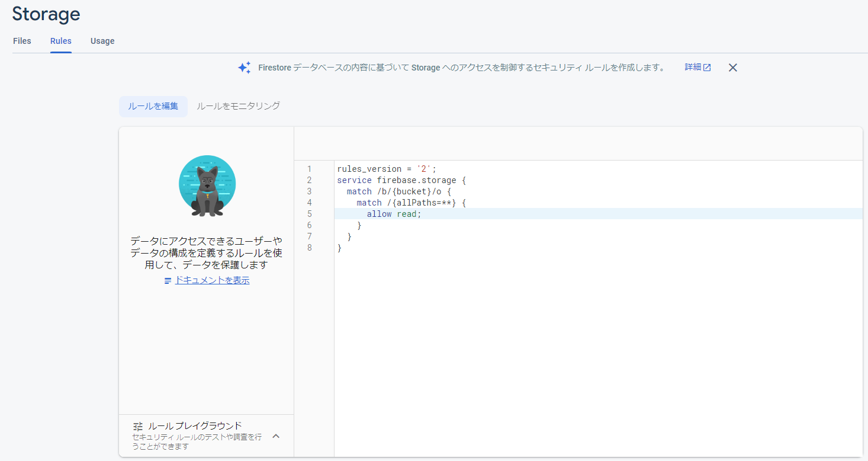
Task: Expand the ルール プレイグラウンド chevron
Action: 276,436
